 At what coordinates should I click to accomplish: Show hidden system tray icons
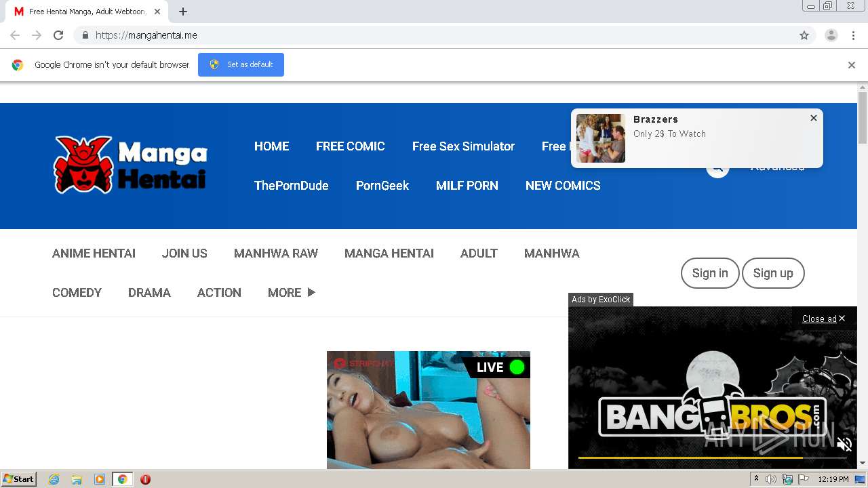[x=757, y=479]
